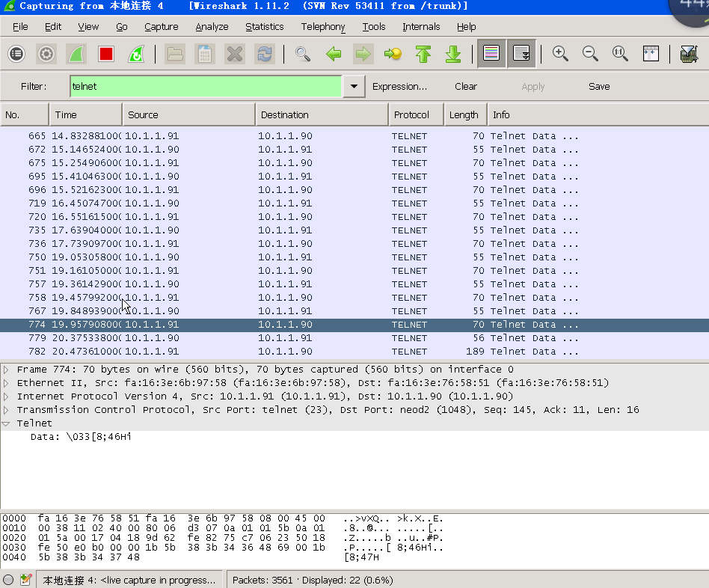This screenshot has width=709, height=588.
Task: Reset text zoom to normal size
Action: click(620, 54)
